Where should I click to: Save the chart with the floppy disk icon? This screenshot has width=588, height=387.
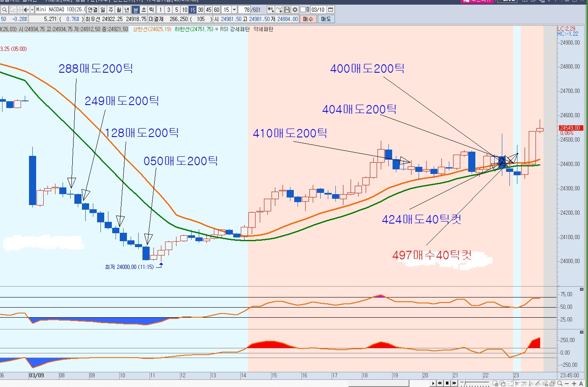pos(287,10)
